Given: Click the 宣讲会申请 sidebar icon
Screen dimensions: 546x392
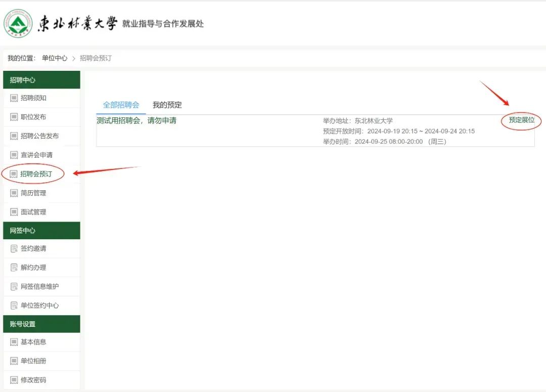Looking at the screenshot, I should tap(14, 155).
